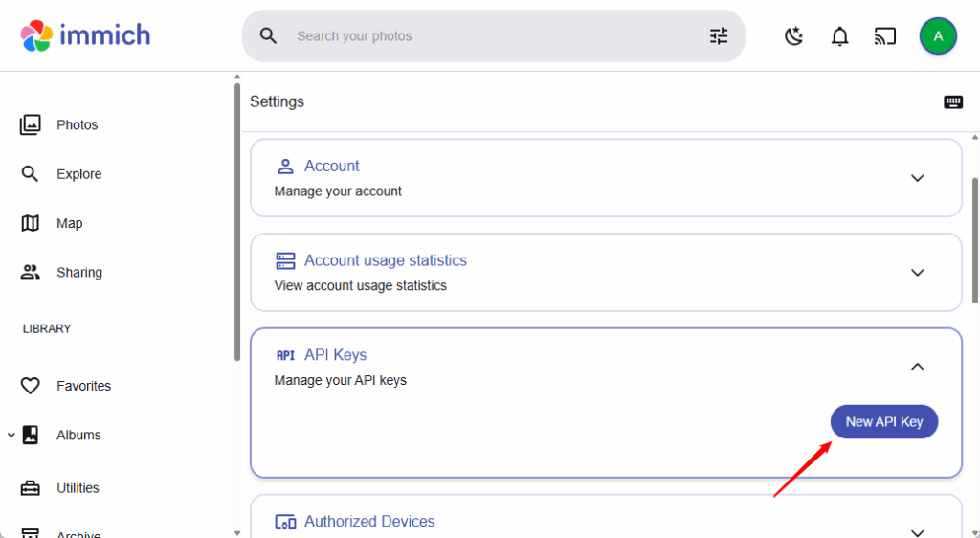Expand the Account section
The image size is (980, 538).
tap(917, 178)
